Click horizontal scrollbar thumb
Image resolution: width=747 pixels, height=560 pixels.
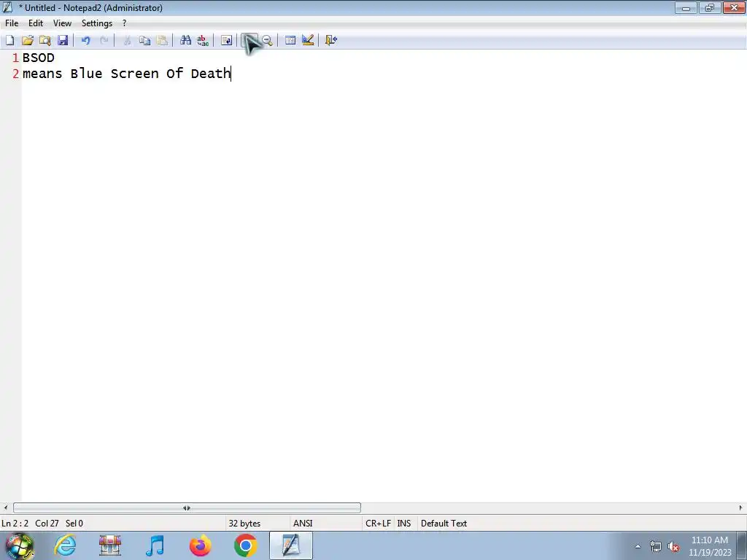click(187, 508)
